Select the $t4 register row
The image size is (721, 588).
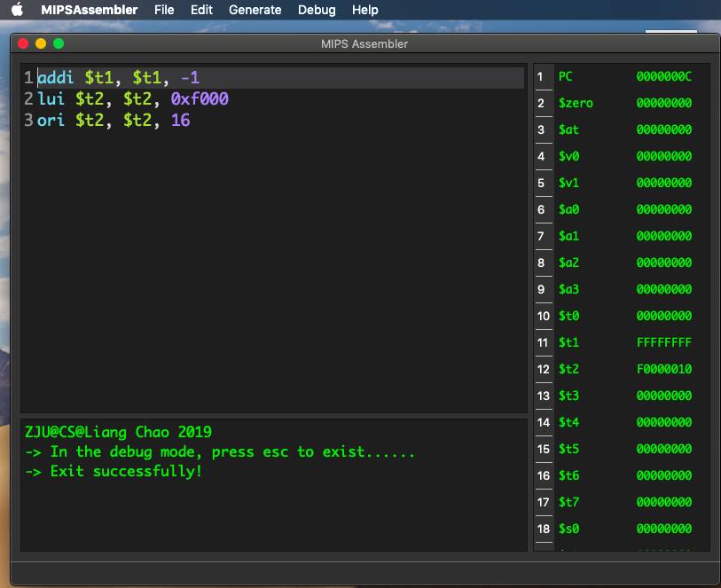(622, 422)
